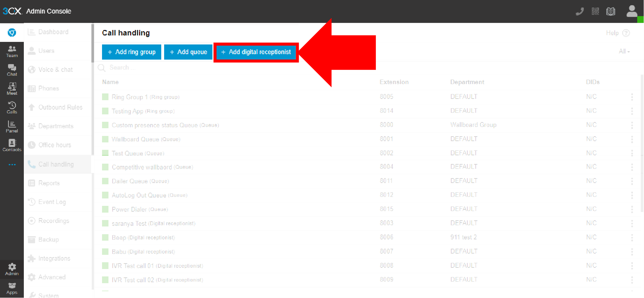Open Contacts in the left sidebar
Screen dimensions: 644x298
pyautogui.click(x=12, y=145)
